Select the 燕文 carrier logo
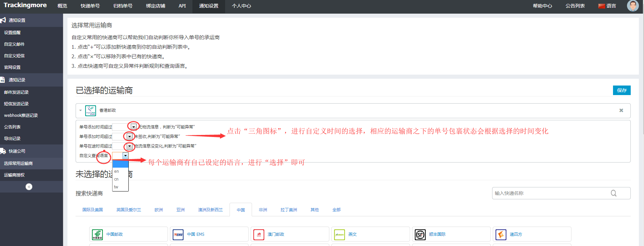Image resolution: width=644 pixels, height=246 pixels. pos(340,234)
